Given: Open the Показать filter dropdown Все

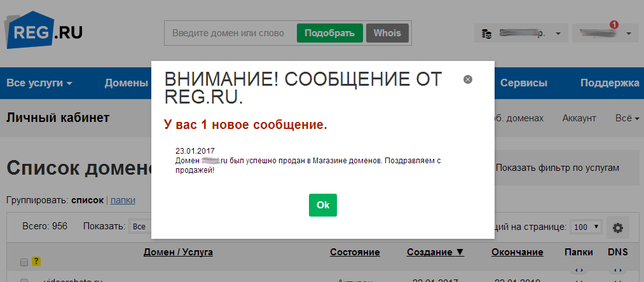Looking at the screenshot, I should 140,227.
